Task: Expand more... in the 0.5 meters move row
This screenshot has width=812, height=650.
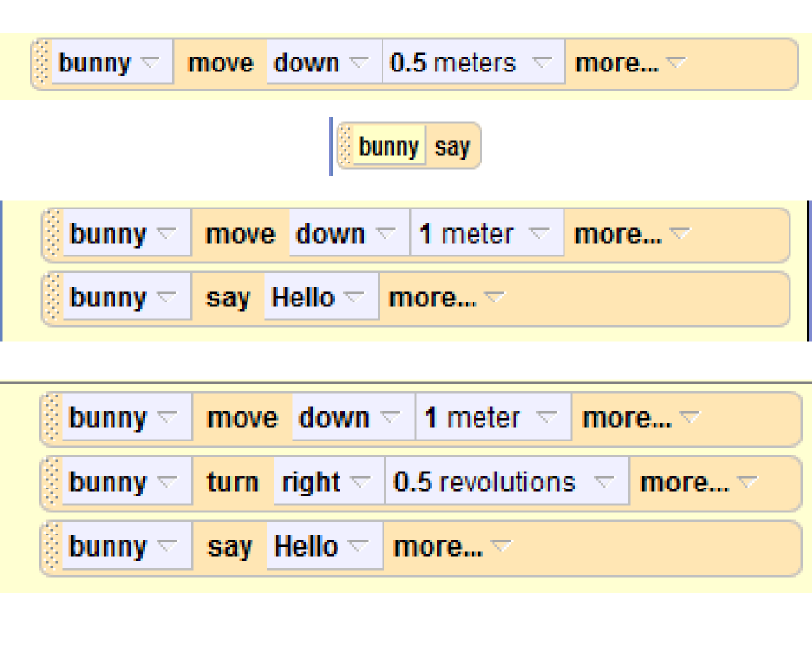Action: (631, 64)
